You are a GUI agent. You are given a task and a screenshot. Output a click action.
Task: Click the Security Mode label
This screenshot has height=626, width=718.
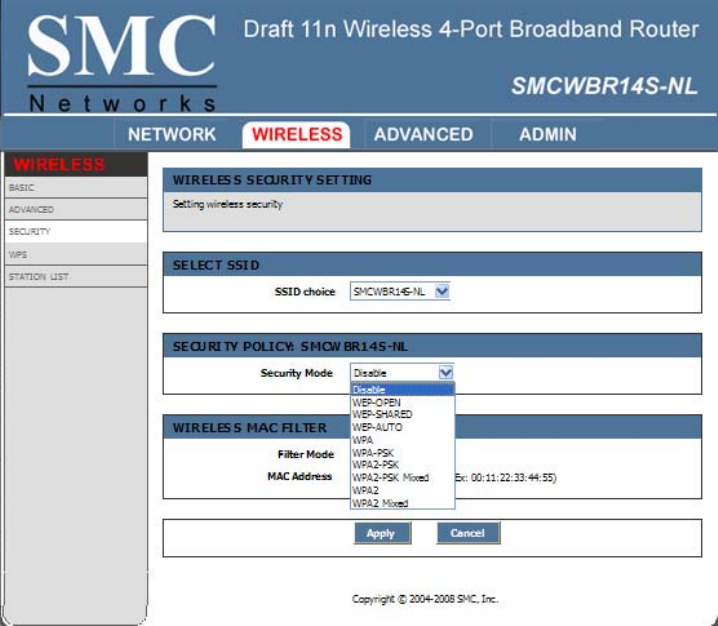pyautogui.click(x=296, y=373)
